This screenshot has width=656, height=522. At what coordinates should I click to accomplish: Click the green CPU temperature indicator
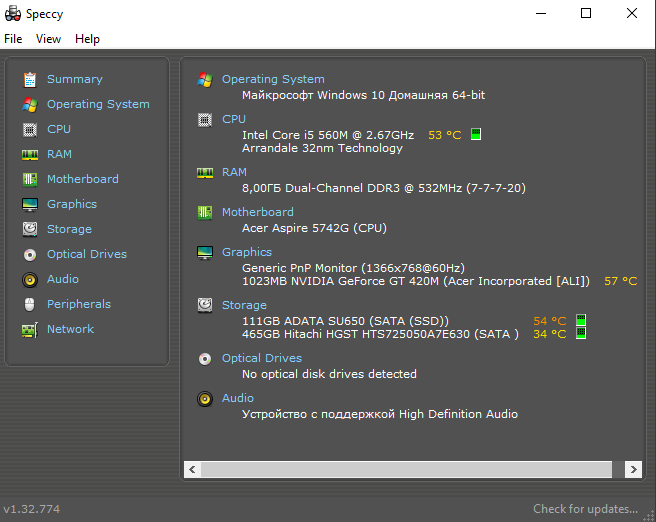[x=476, y=134]
